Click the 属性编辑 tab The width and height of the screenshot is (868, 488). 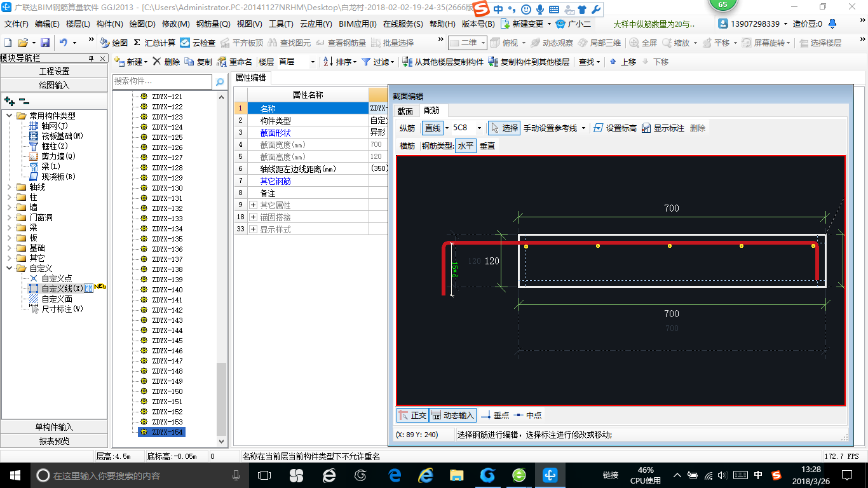pyautogui.click(x=250, y=78)
